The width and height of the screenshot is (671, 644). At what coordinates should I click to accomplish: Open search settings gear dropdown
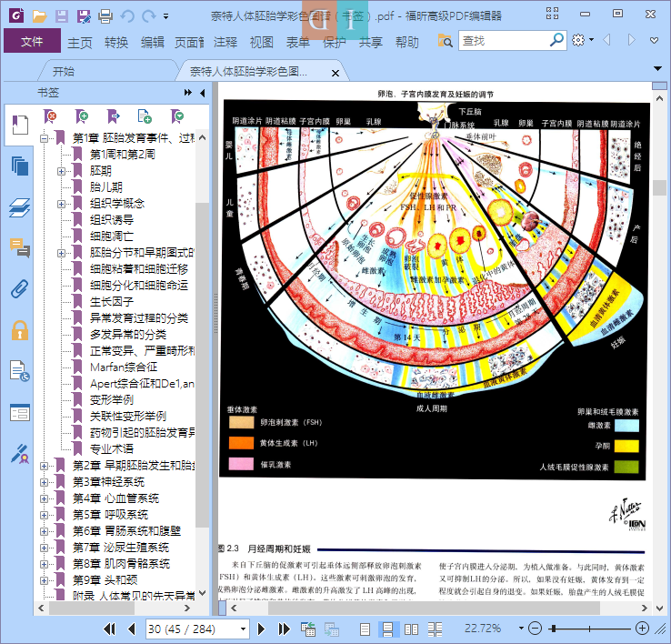(x=583, y=40)
